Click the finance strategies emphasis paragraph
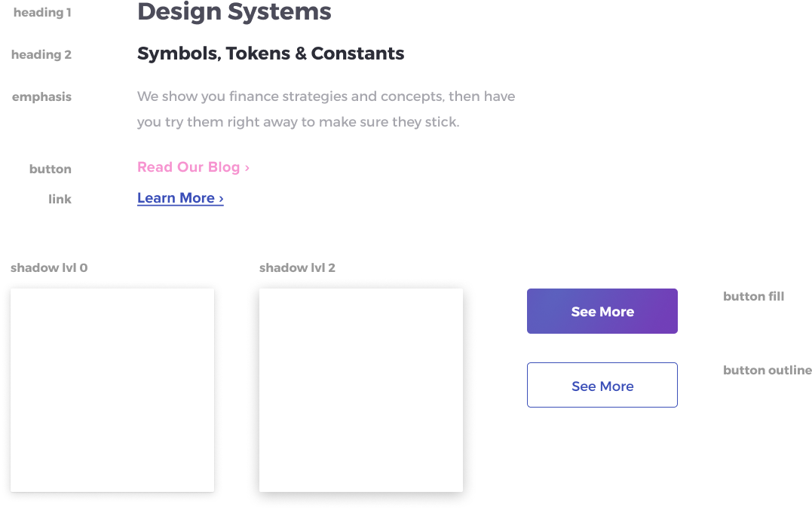812x510 pixels. pyautogui.click(x=326, y=109)
